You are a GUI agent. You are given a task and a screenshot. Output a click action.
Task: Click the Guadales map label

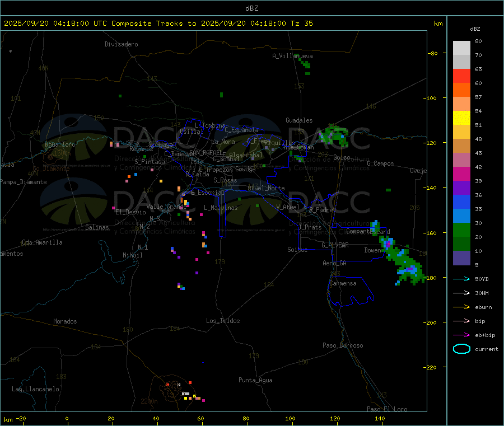[x=299, y=120]
